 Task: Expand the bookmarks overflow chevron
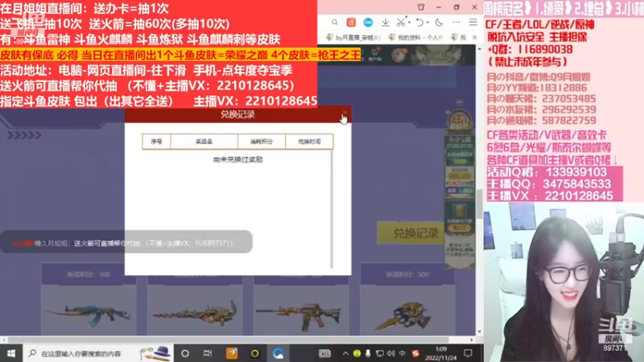[474, 37]
